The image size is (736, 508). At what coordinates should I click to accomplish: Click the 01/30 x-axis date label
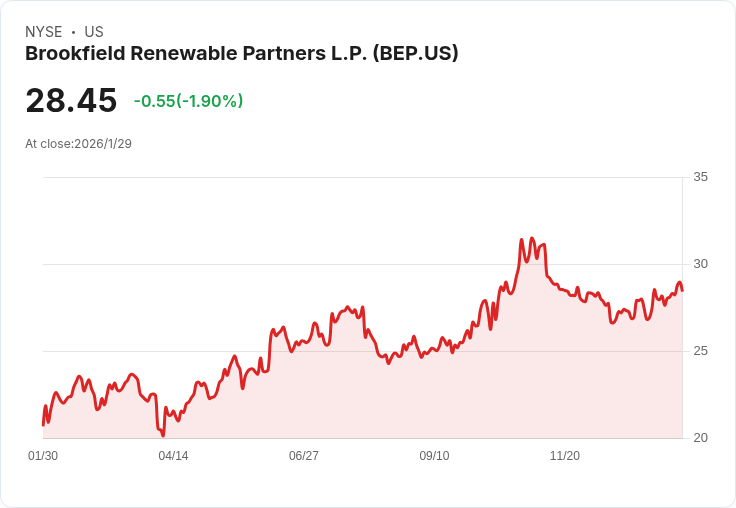tap(43, 455)
